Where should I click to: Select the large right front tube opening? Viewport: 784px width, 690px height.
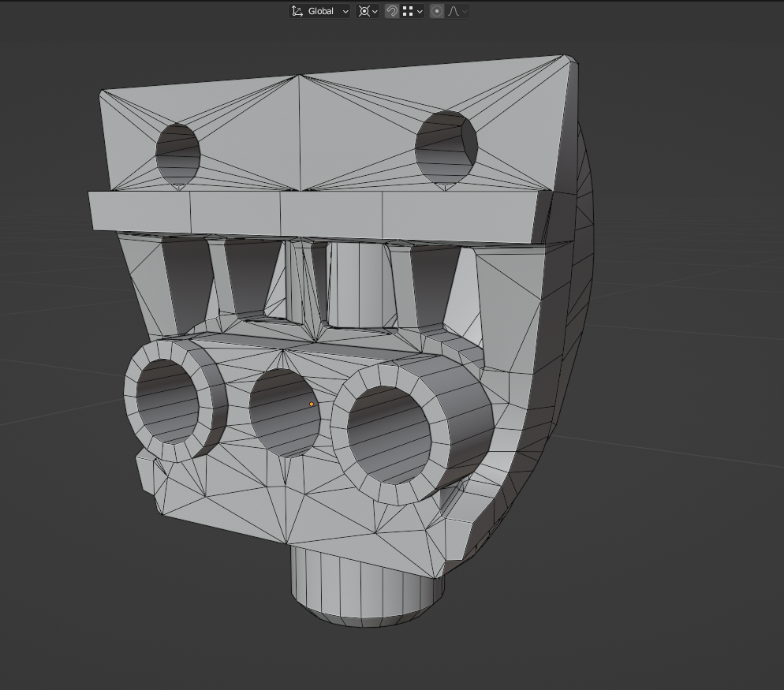click(x=390, y=435)
